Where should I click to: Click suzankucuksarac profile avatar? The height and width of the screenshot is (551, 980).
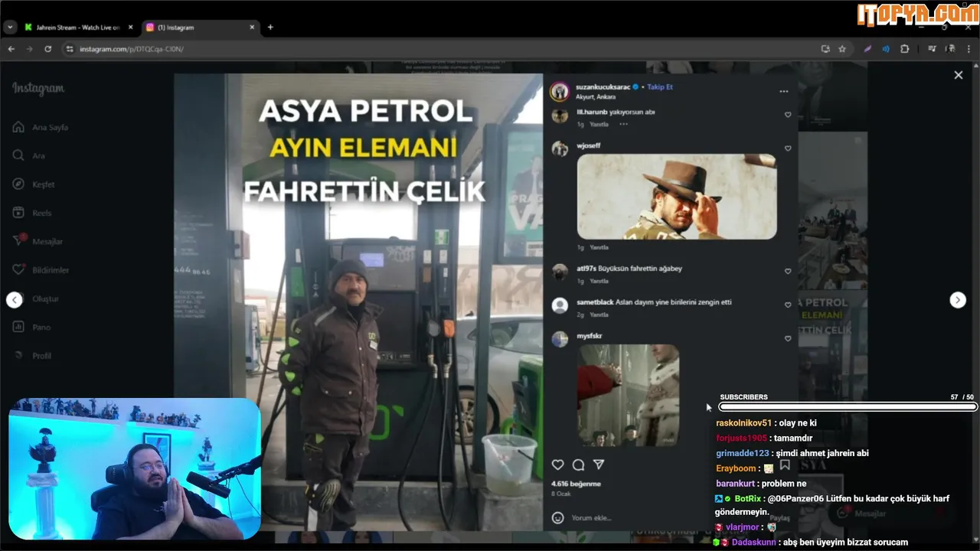point(560,91)
